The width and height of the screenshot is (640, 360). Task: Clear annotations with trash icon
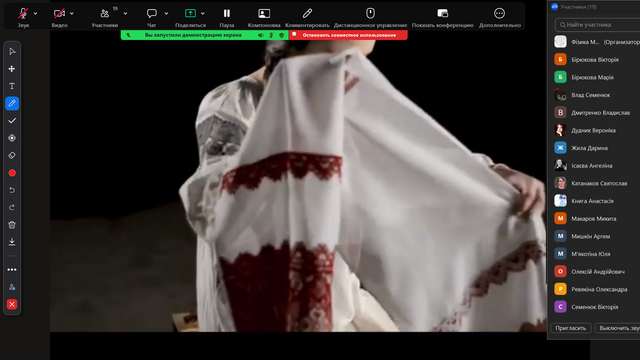pyautogui.click(x=12, y=225)
